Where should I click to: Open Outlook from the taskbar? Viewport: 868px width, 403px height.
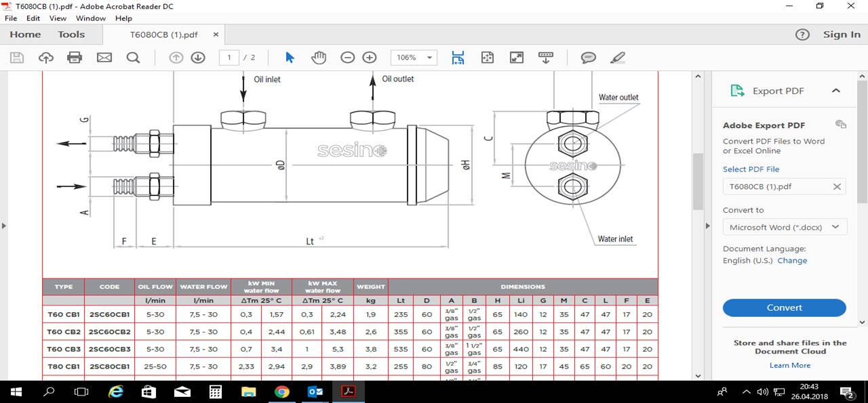click(x=315, y=391)
